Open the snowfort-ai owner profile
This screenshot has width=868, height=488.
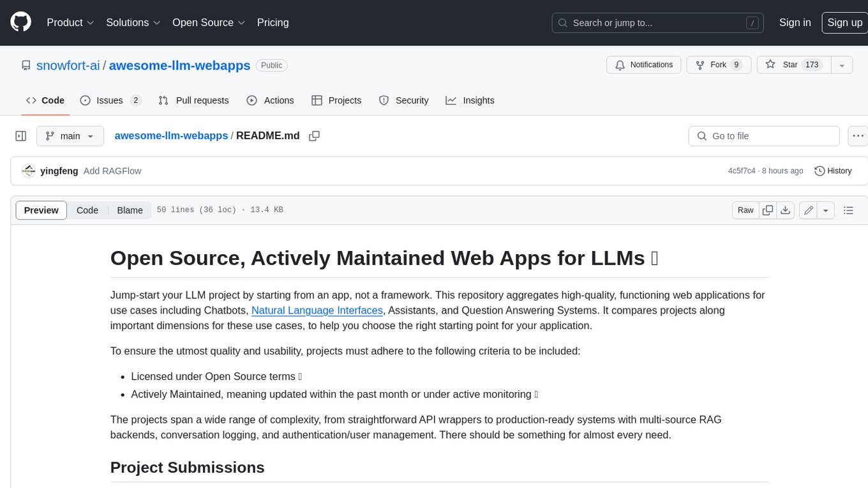pyautogui.click(x=68, y=65)
